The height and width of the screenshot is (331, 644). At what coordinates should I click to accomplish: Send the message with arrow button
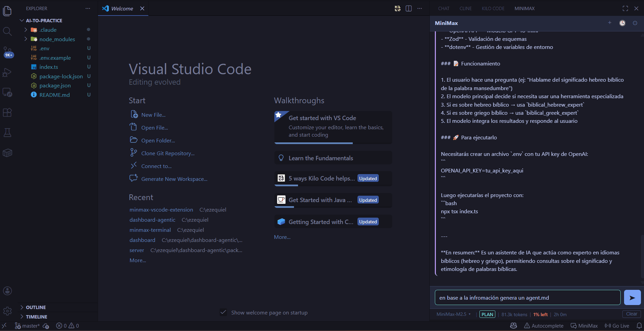[x=632, y=298]
